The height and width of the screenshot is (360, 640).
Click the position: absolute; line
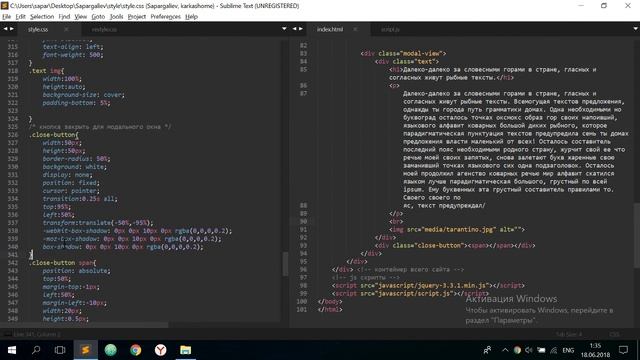pyautogui.click(x=76, y=271)
